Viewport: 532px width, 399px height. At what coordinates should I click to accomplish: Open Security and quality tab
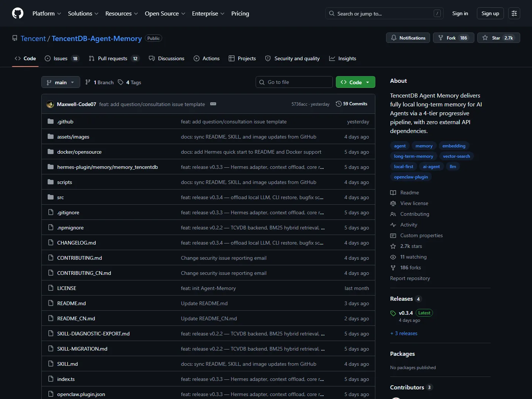[x=293, y=58]
